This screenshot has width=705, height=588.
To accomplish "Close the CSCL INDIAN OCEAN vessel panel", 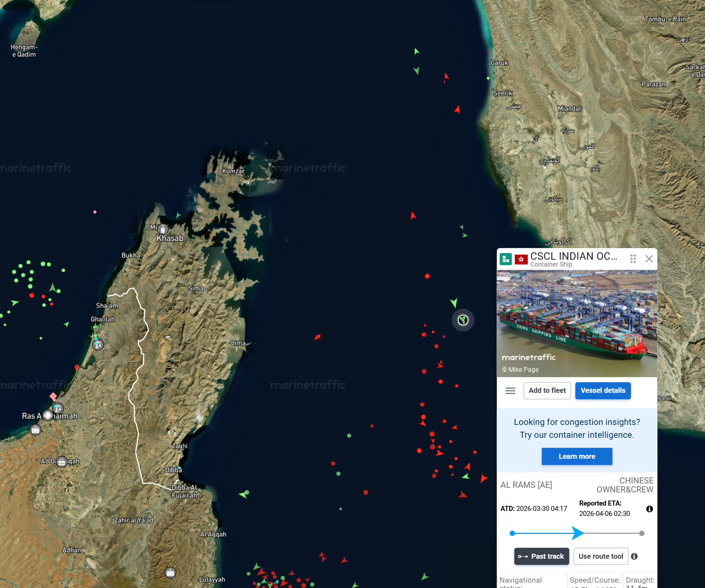I will point(649,259).
